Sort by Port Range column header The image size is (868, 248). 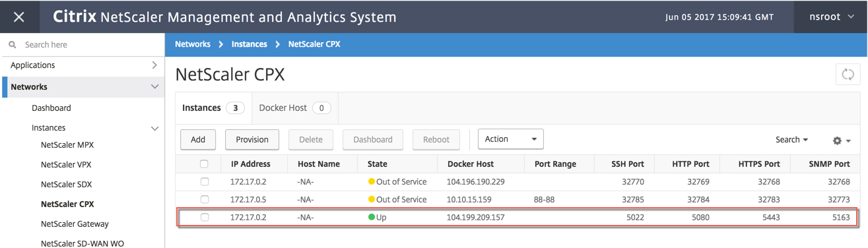(x=555, y=164)
